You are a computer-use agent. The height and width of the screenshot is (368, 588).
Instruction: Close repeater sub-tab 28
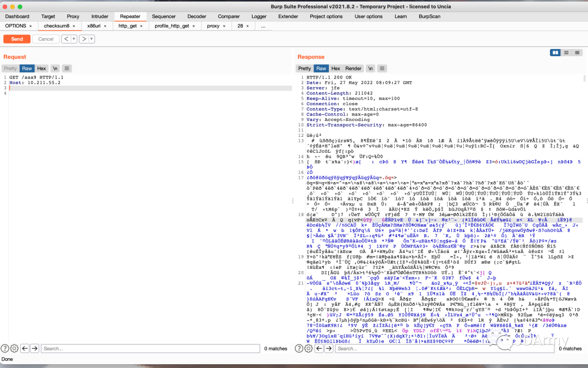248,26
